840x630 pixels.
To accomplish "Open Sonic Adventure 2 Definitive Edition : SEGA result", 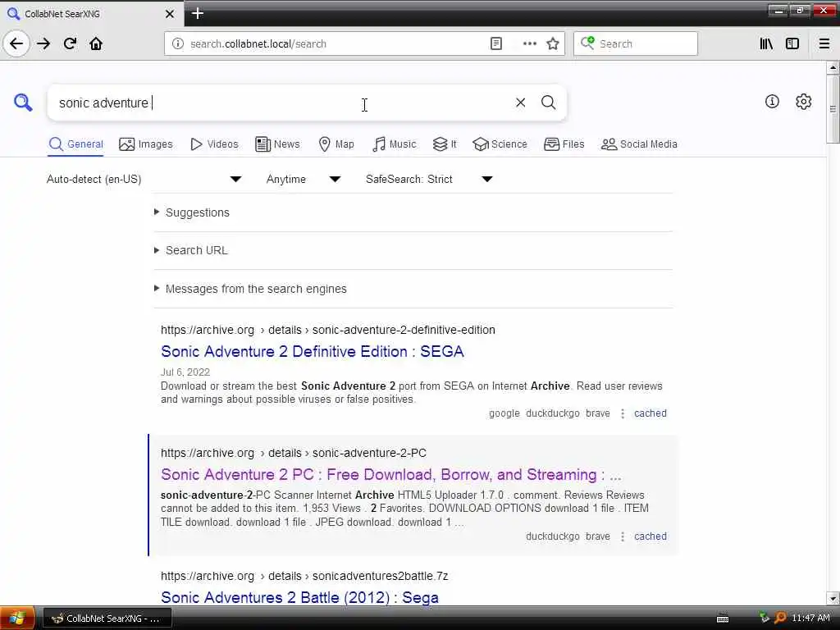I will tap(313, 351).
